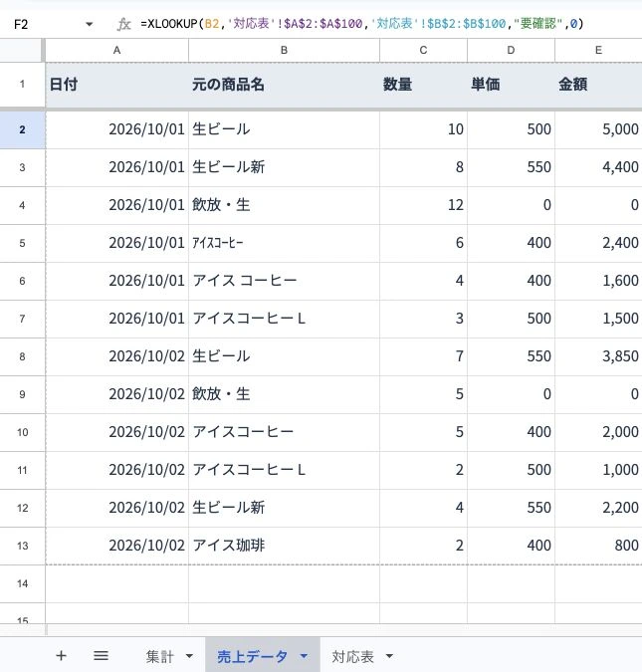Click the 日付 header cell
Image resolution: width=642 pixels, height=672 pixels.
(x=117, y=85)
